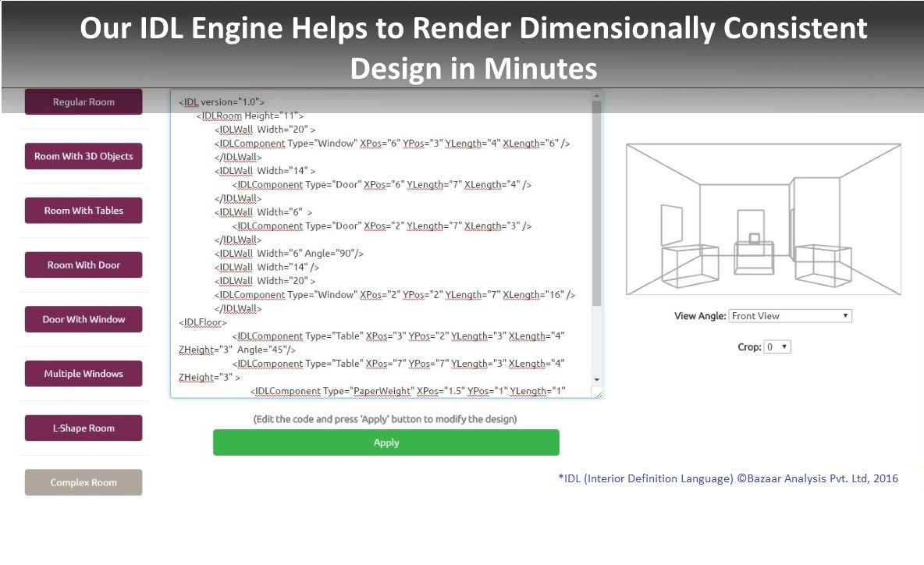
Task: Click the 3D room wireframe preview
Action: pyautogui.click(x=763, y=219)
